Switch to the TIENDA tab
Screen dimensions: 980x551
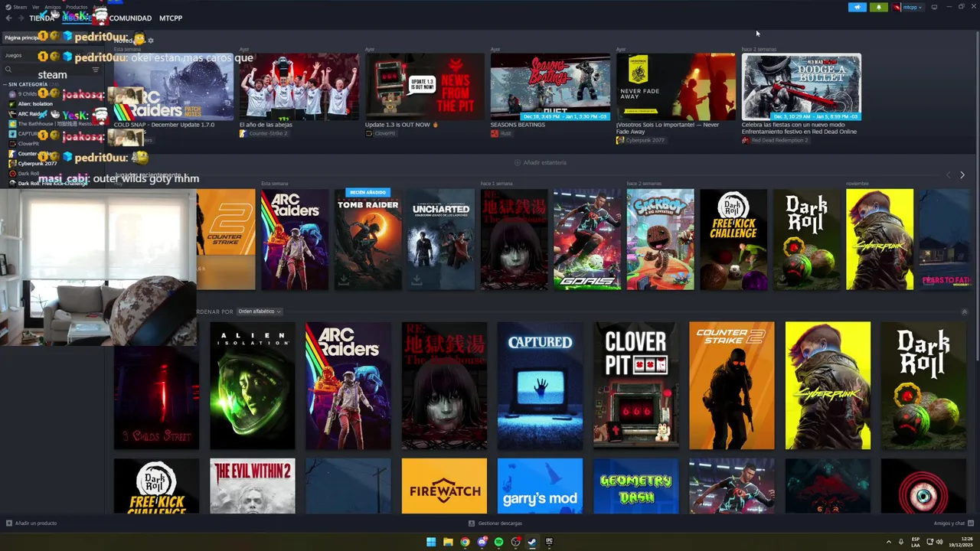(41, 18)
